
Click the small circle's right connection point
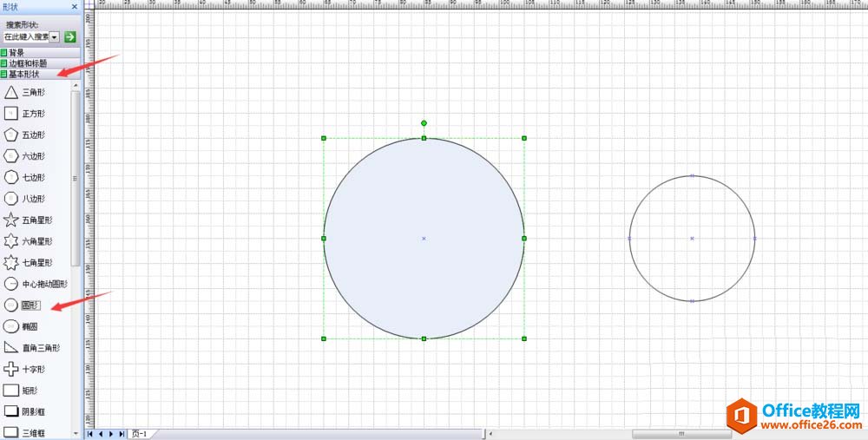754,239
